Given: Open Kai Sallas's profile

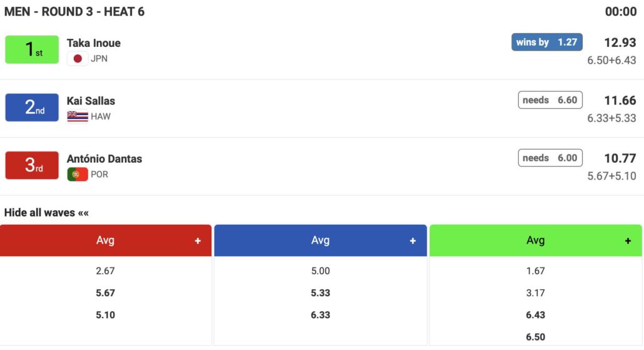Looking at the screenshot, I should 91,101.
